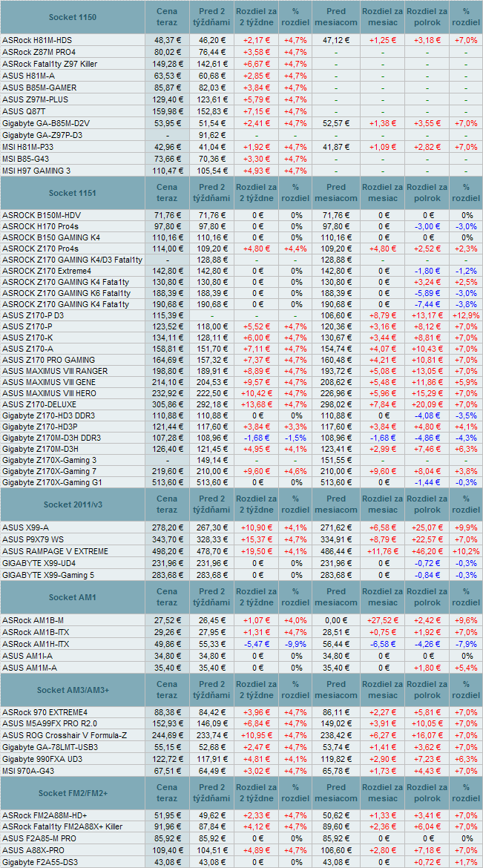The width and height of the screenshot is (483, 868).
Task: Click 'GIGABYTE X99-UD4' product name
Action: pos(39,563)
